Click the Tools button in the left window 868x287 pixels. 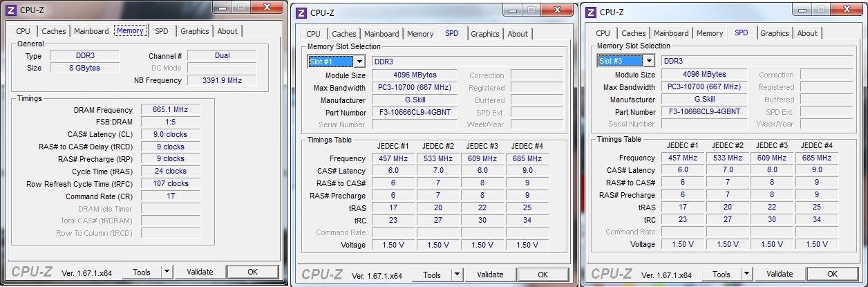(x=142, y=272)
